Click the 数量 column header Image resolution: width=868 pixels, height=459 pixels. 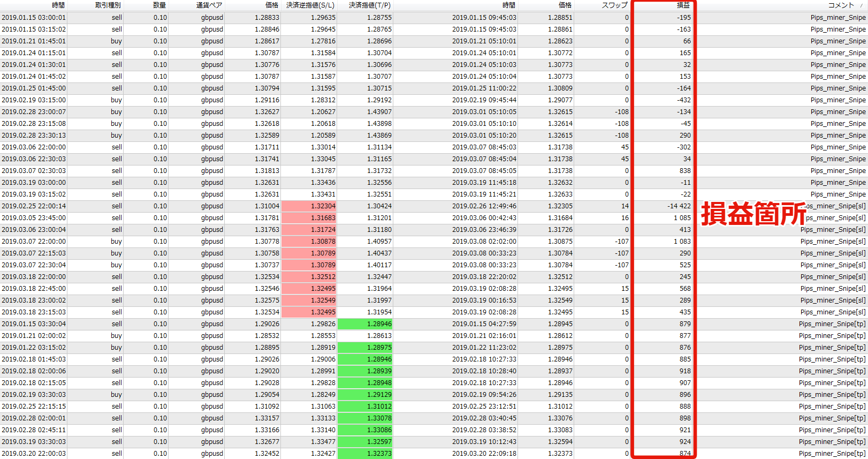(x=159, y=5)
